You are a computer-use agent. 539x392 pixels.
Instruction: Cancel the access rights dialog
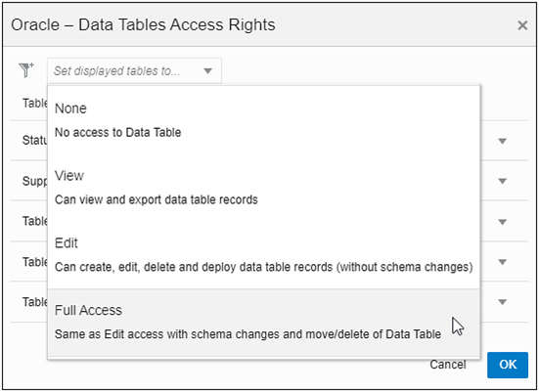[448, 365]
